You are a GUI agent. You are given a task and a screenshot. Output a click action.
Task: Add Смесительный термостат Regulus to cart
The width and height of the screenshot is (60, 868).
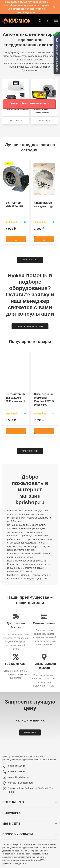coord(44,431)
